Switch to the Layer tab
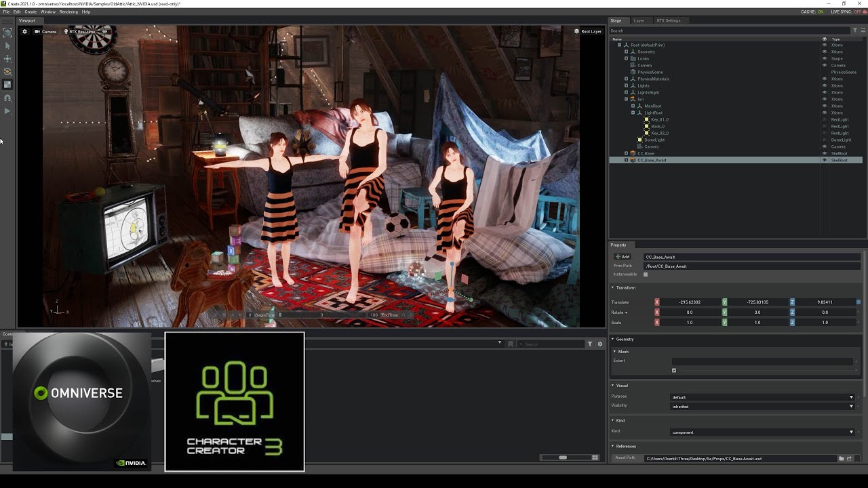The height and width of the screenshot is (488, 868). click(639, 20)
